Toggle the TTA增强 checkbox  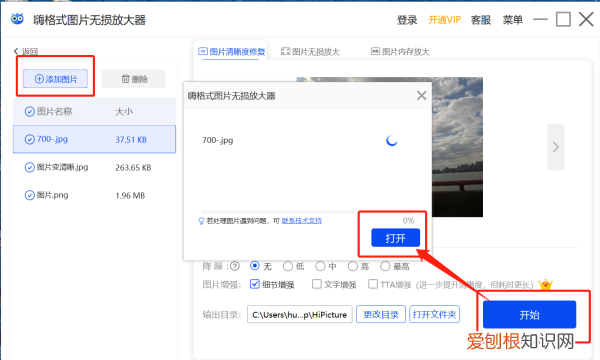click(373, 284)
